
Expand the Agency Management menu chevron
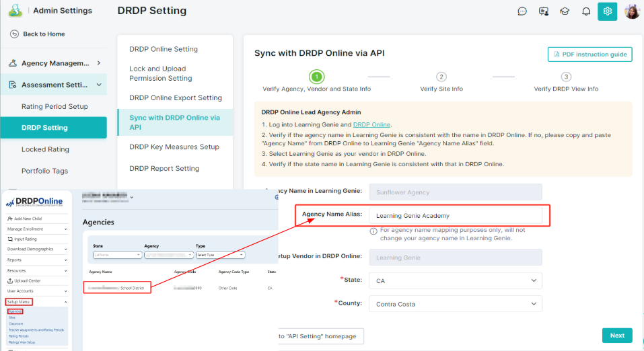click(x=99, y=63)
